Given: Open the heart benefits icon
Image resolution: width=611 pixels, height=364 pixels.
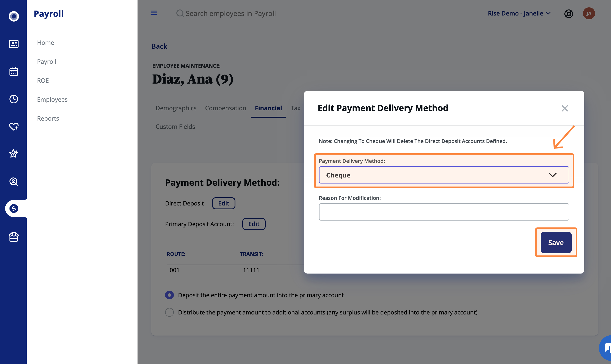Looking at the screenshot, I should [14, 127].
